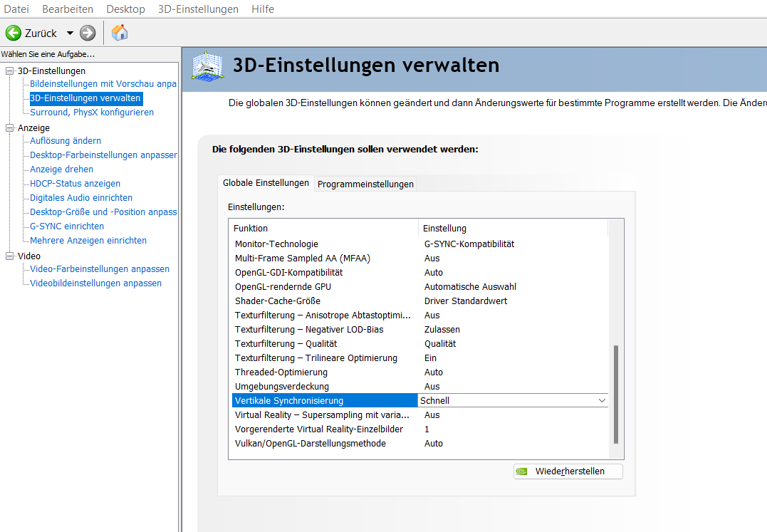Screen dimensions: 767x532
Task: Collapse the Anzeige tree node
Action: pos(9,127)
